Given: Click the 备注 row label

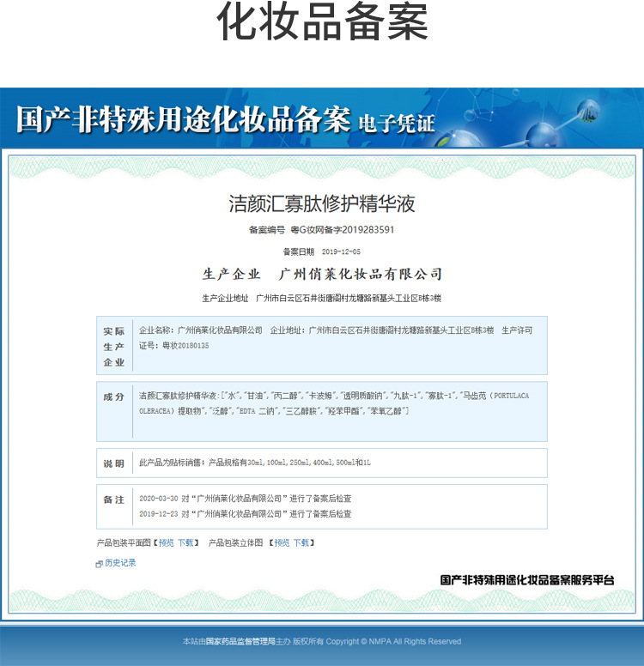Looking at the screenshot, I should 114,499.
